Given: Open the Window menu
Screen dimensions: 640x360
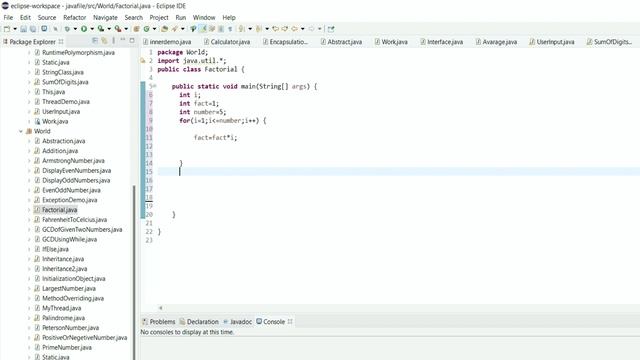Looking at the screenshot, I should point(204,18).
